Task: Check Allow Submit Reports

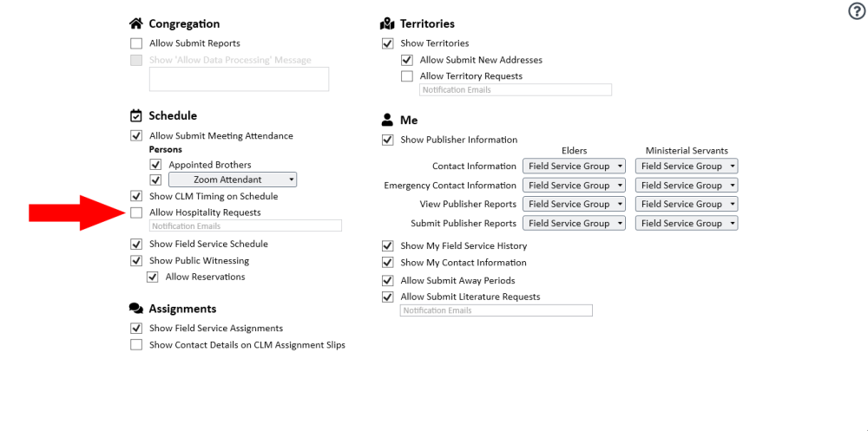Action: (136, 43)
